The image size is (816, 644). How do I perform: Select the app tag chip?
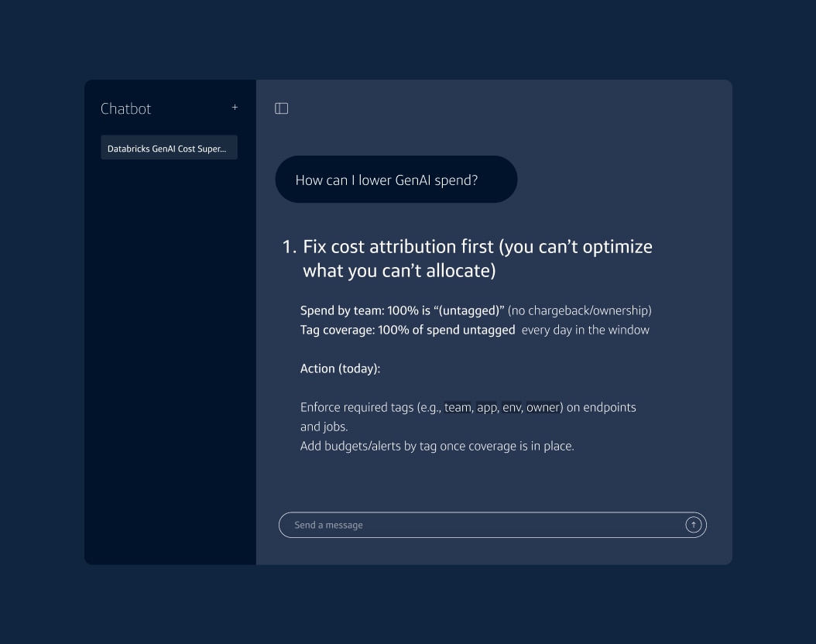click(x=487, y=407)
